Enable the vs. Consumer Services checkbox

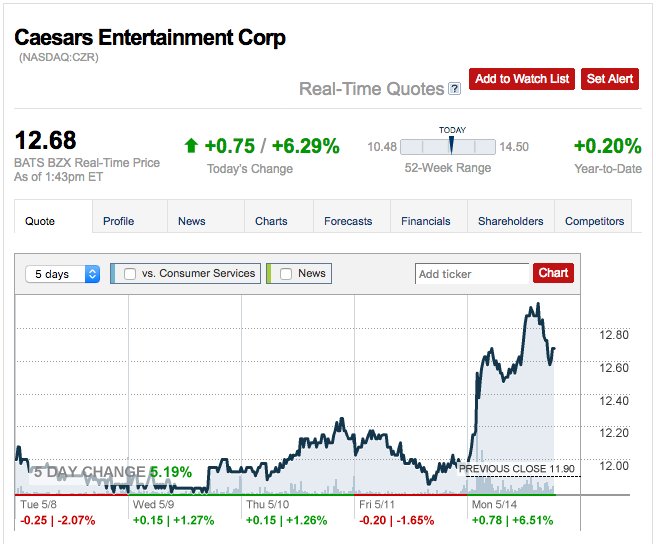point(130,274)
